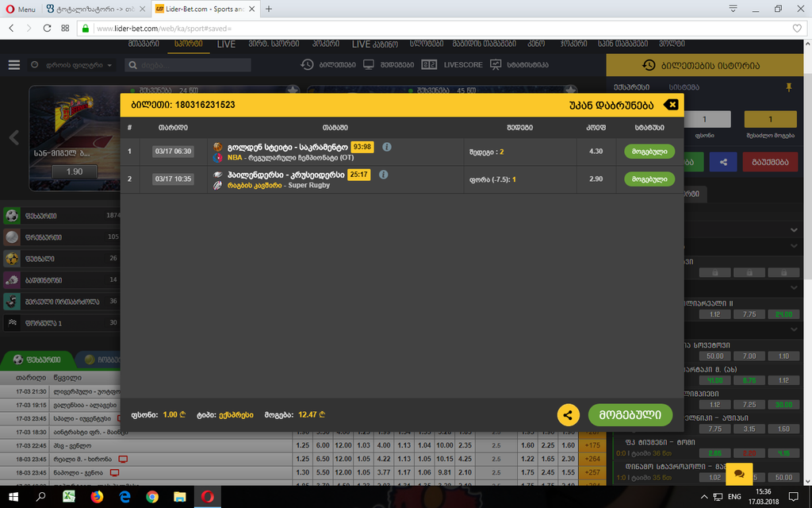This screenshot has width=812, height=508.
Task: Focus the sports search field
Action: [188, 65]
